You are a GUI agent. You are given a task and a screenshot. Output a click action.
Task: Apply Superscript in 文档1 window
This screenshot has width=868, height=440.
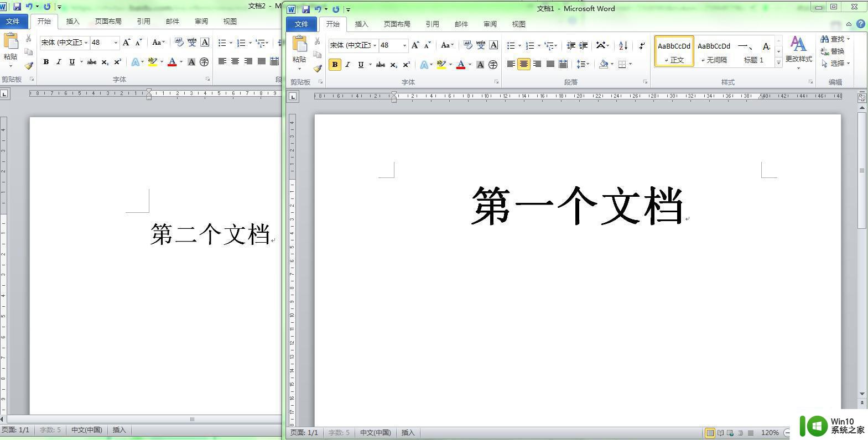pyautogui.click(x=406, y=65)
